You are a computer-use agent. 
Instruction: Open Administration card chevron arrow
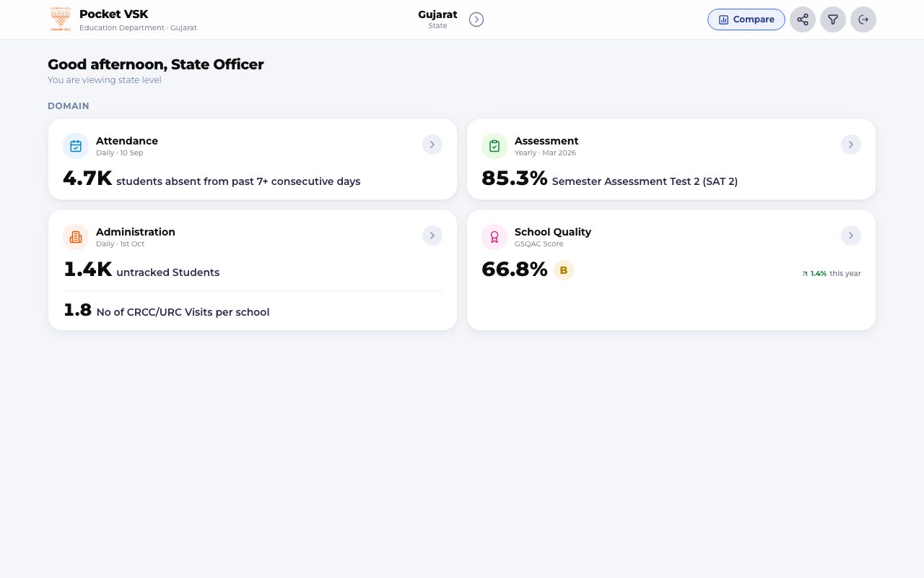click(432, 236)
